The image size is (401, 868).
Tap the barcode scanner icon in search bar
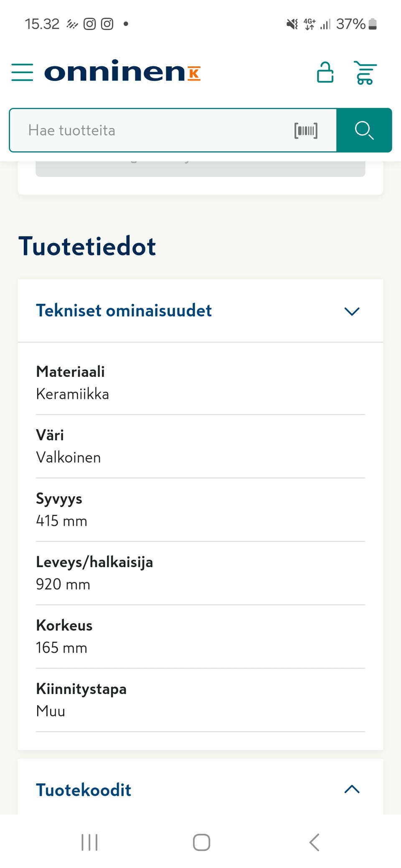click(x=306, y=130)
